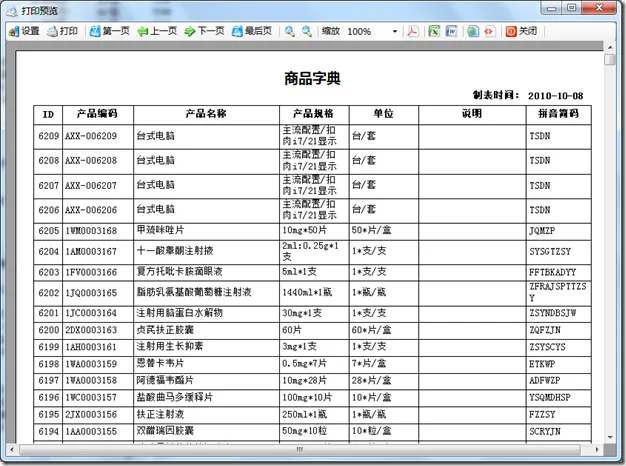626x466 pixels.
Task: Click the horizontal scrollbar right arrow
Action: (x=597, y=450)
